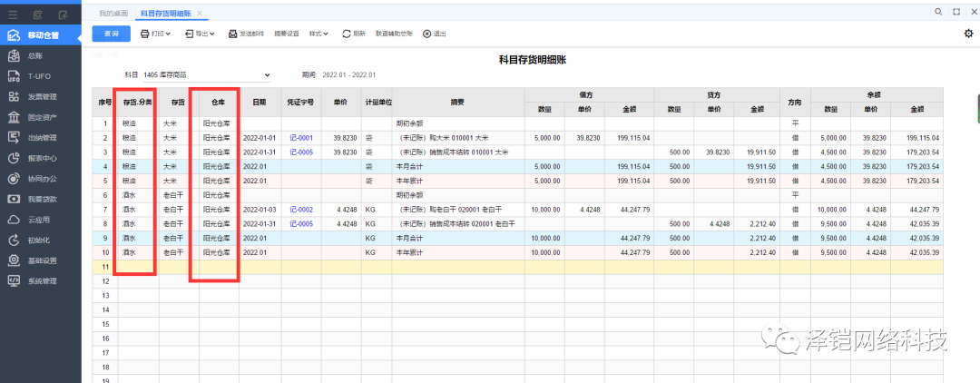980x383 pixels.
Task: Close the 科目存货明细账 tab
Action: (x=200, y=14)
